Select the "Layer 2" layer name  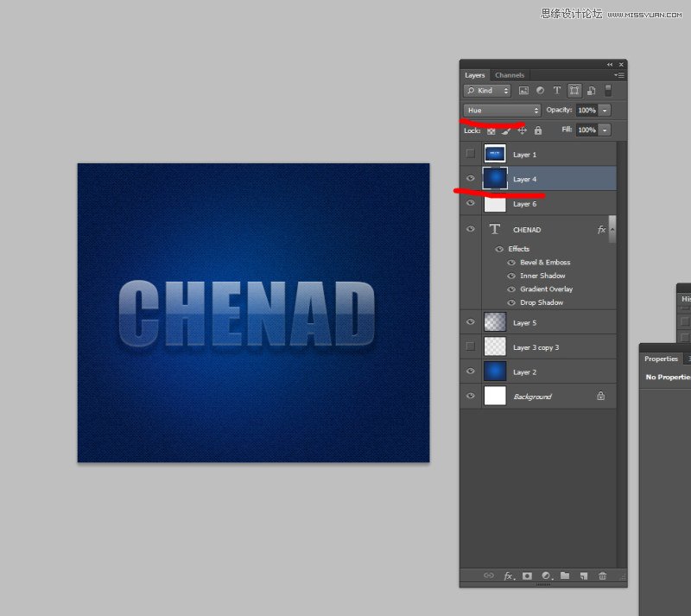click(x=524, y=372)
